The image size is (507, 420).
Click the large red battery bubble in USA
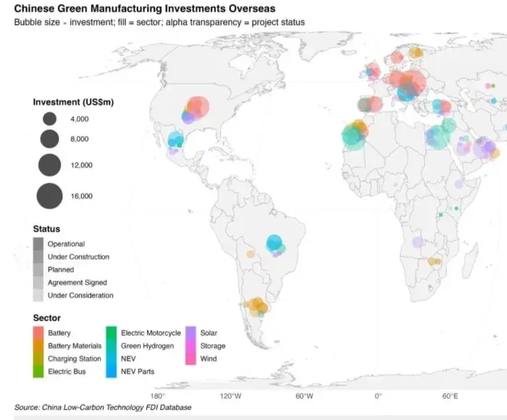tap(198, 107)
